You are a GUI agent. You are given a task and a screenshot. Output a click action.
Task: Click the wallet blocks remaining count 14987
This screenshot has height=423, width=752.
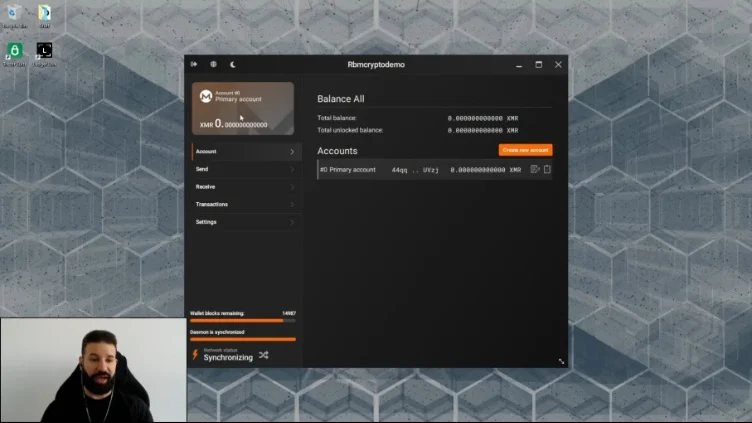click(289, 313)
